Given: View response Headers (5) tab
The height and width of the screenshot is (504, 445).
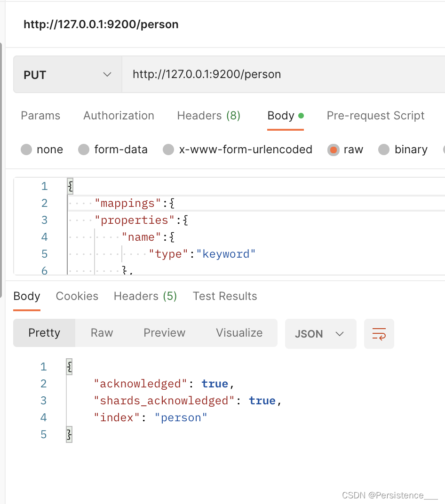Looking at the screenshot, I should (145, 296).
